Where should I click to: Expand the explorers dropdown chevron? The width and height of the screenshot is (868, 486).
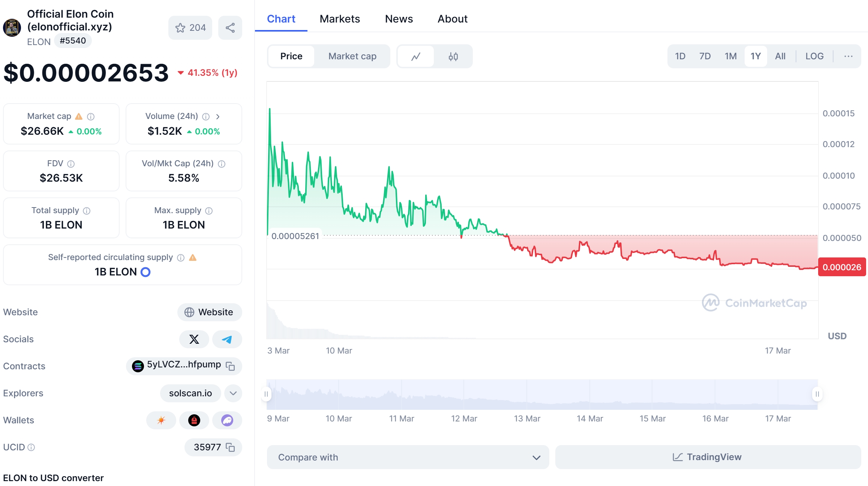click(x=233, y=393)
